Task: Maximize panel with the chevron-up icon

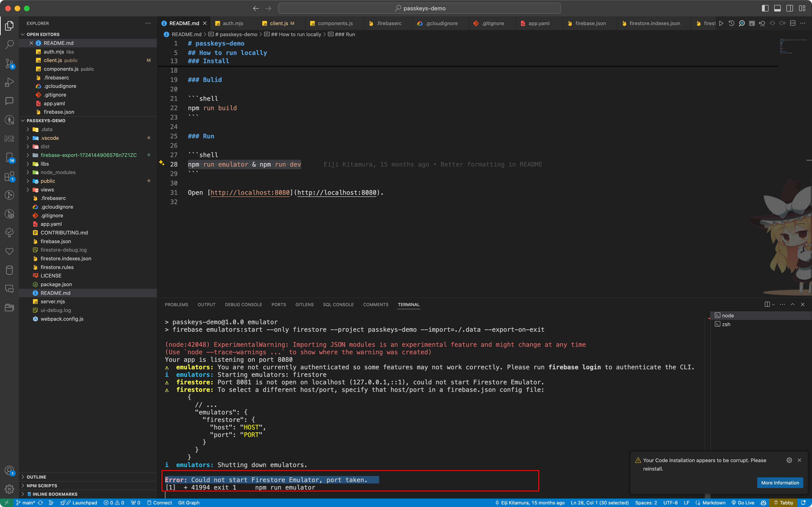Action: tap(792, 304)
